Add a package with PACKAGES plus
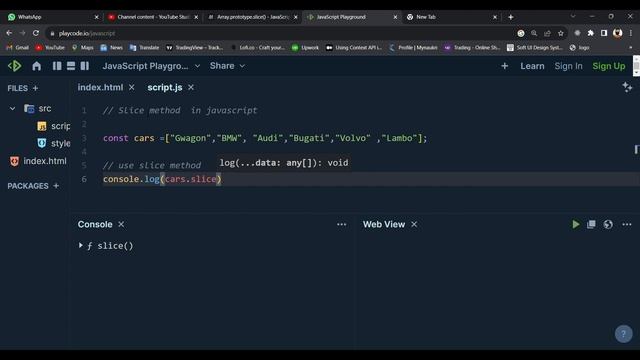Image resolution: width=640 pixels, height=360 pixels. click(56, 186)
